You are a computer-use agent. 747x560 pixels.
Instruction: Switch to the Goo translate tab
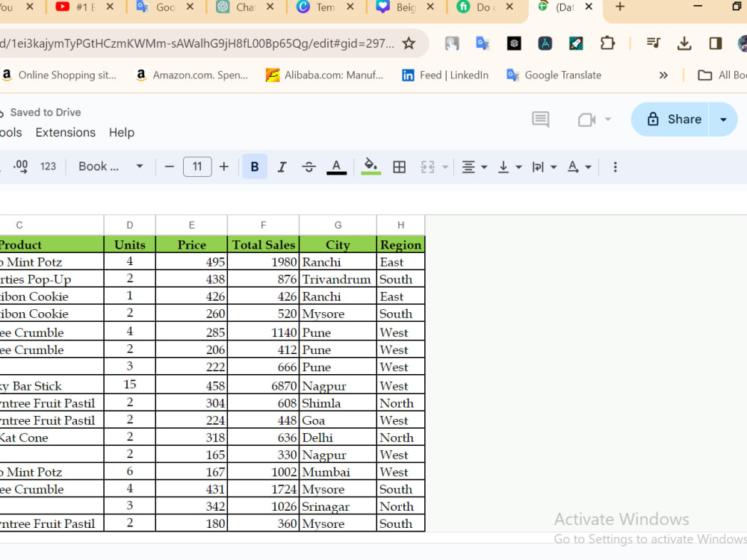click(x=157, y=7)
